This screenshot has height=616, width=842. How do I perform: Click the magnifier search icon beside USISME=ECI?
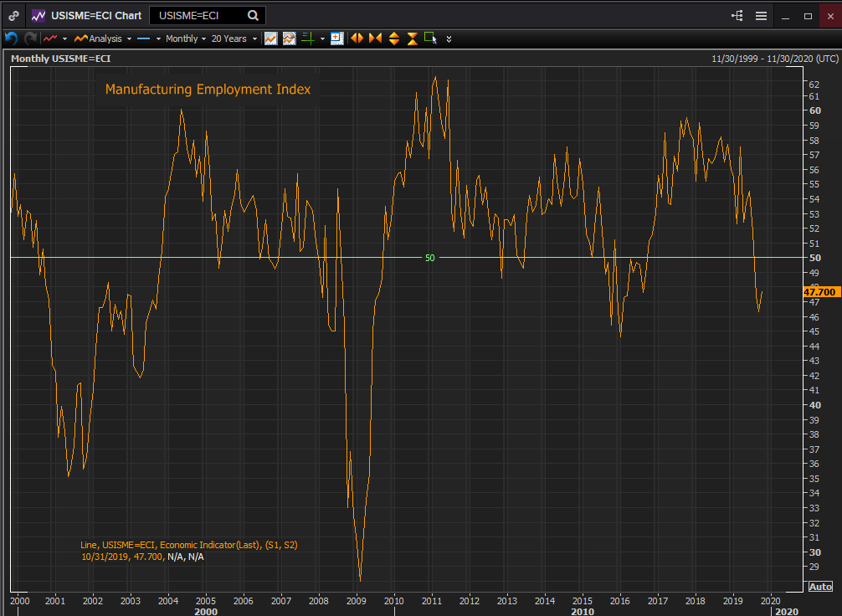[x=254, y=15]
